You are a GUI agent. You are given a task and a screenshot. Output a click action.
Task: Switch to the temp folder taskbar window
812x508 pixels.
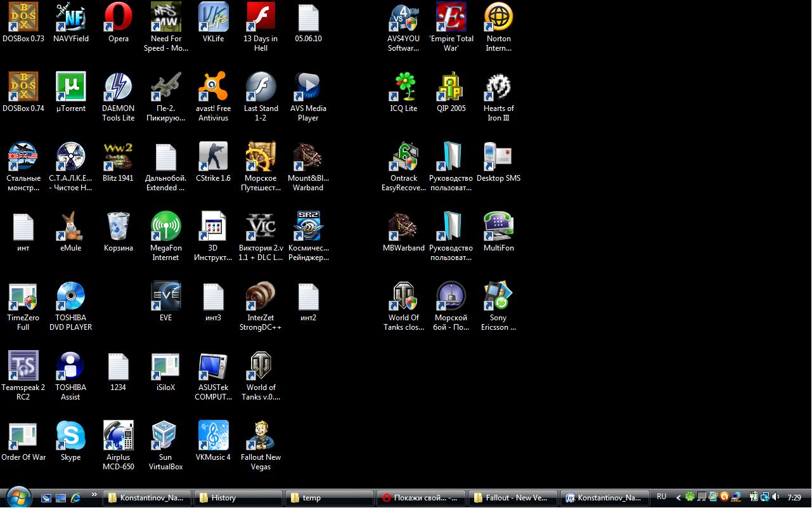pos(328,498)
